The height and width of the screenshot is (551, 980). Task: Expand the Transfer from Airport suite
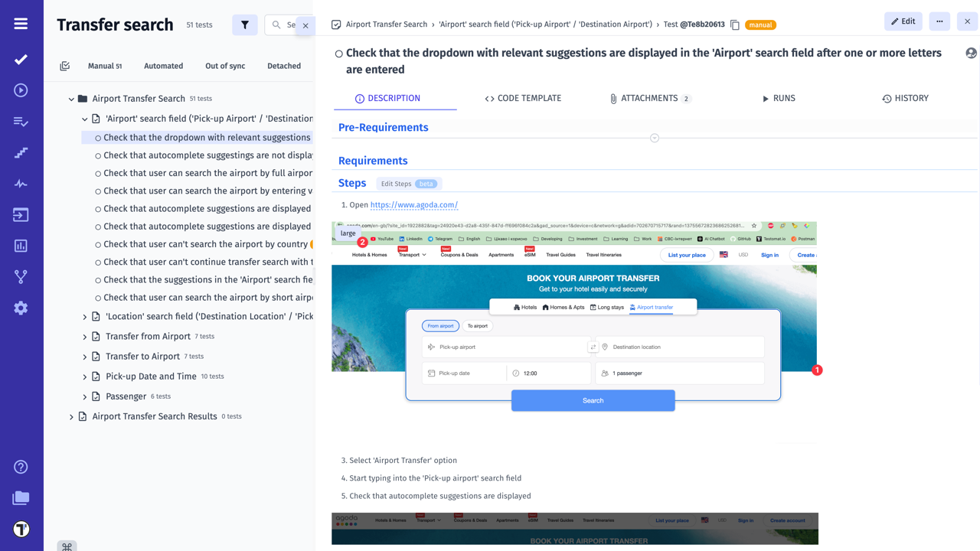[x=85, y=337]
